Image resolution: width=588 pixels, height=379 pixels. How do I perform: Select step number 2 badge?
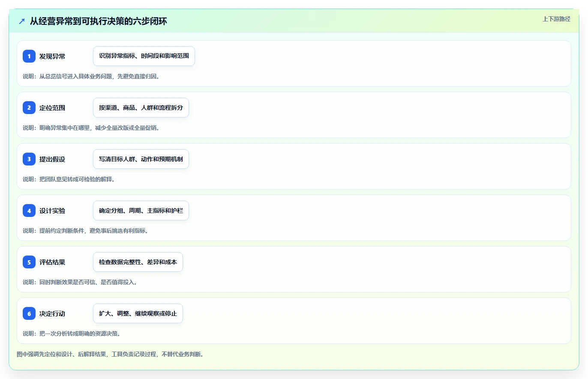point(29,108)
